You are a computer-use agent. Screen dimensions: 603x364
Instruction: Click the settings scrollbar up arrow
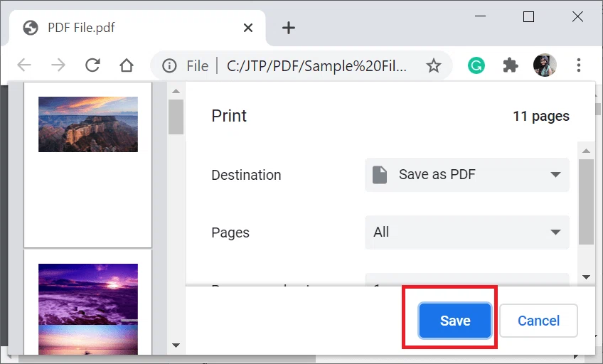click(586, 151)
